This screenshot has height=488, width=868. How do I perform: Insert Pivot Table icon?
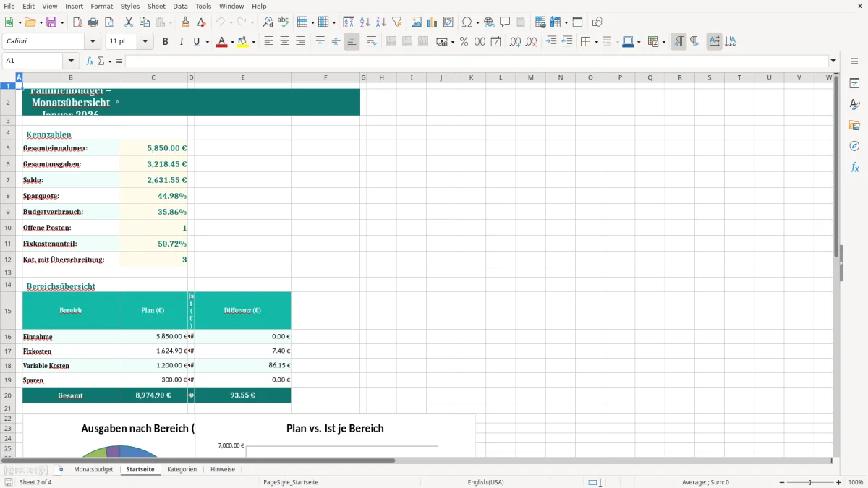(x=448, y=22)
